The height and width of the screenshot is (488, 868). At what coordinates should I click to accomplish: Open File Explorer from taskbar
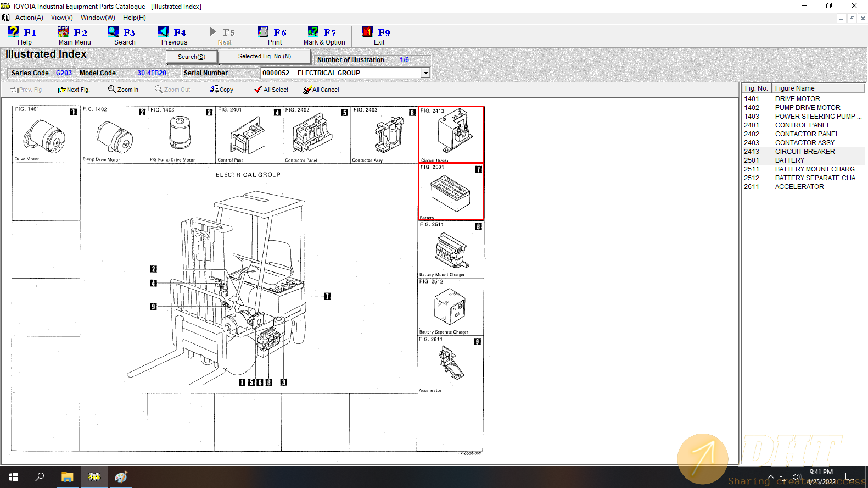(x=67, y=477)
